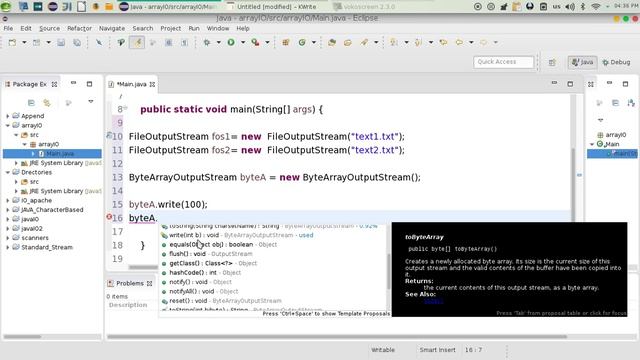This screenshot has height=360, width=640.
Task: Open the Refactor menu
Action: [79, 29]
